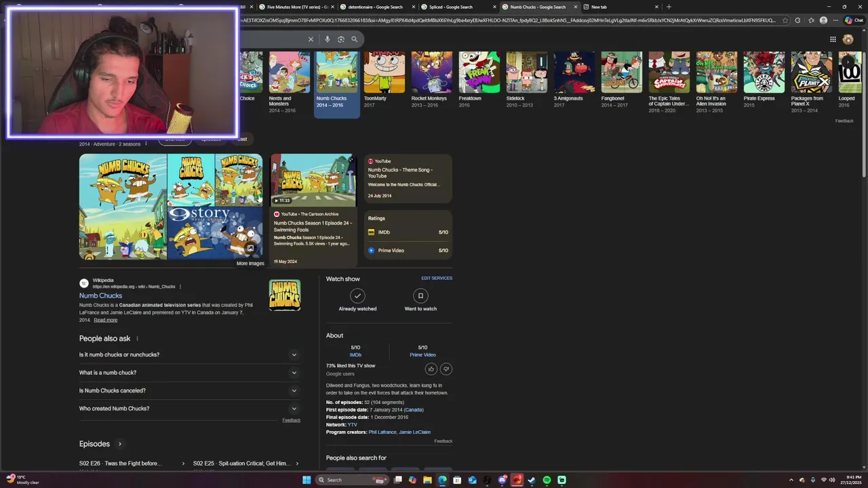Image resolution: width=868 pixels, height=488 pixels.
Task: Open Discord from taskbar
Action: coord(502,480)
